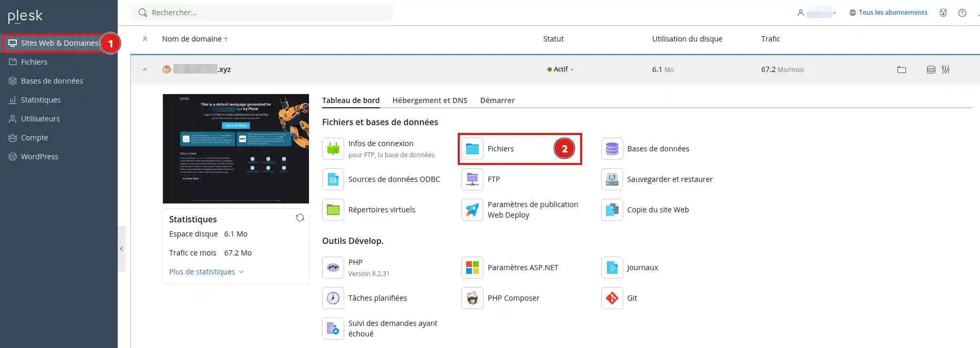This screenshot has height=348, width=980.
Task: Switch to Tableau de bord tab
Action: pyautogui.click(x=350, y=100)
